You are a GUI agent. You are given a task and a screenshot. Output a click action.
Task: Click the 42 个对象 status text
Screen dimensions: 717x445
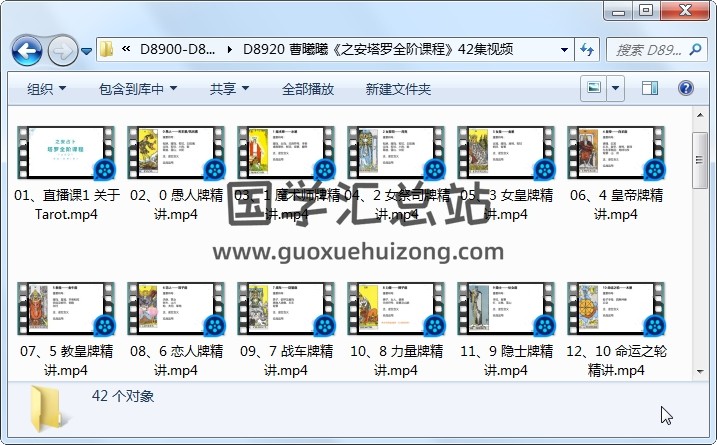(x=123, y=396)
